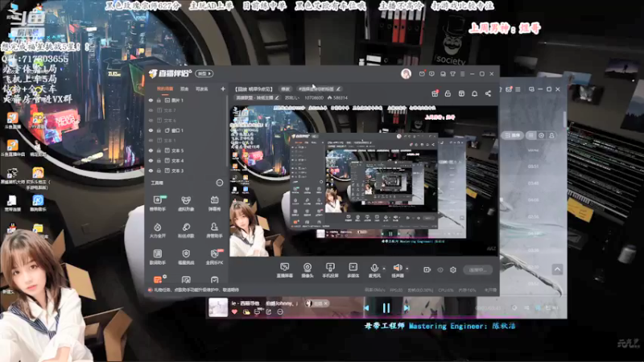Toggle preview eye icon in bottom toolbar

pos(440,269)
